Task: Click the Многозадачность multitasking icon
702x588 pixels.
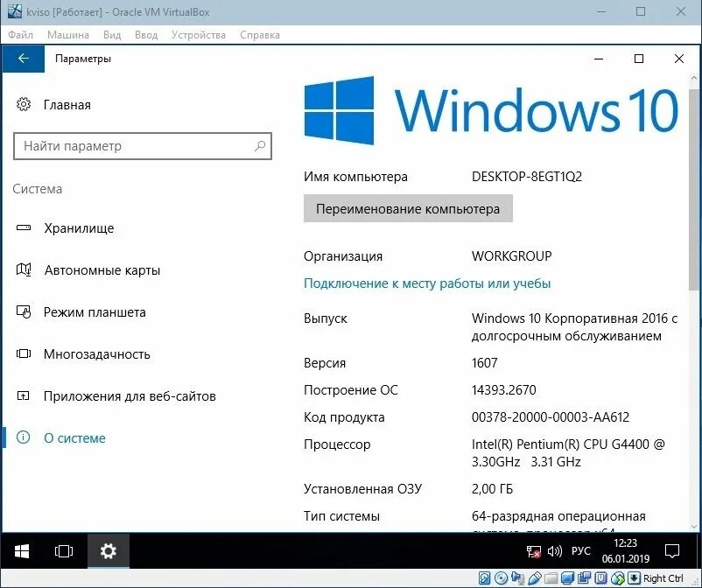Action: (24, 353)
